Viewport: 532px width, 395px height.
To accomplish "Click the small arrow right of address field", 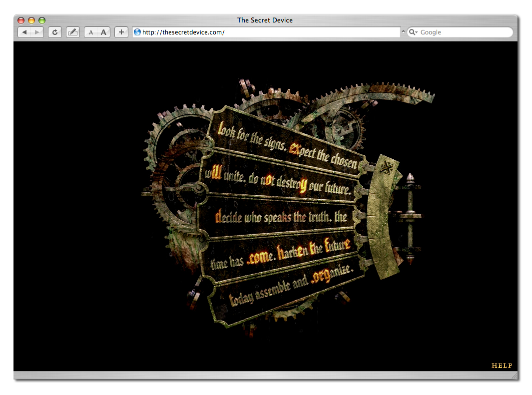I will point(403,32).
